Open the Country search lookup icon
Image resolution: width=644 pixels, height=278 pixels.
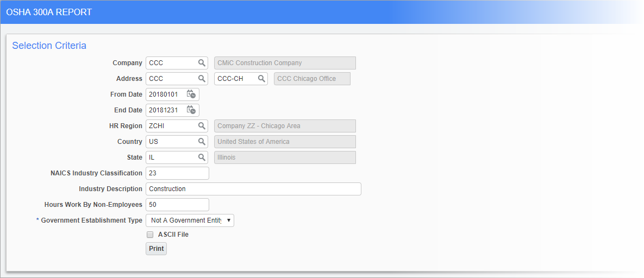click(202, 142)
